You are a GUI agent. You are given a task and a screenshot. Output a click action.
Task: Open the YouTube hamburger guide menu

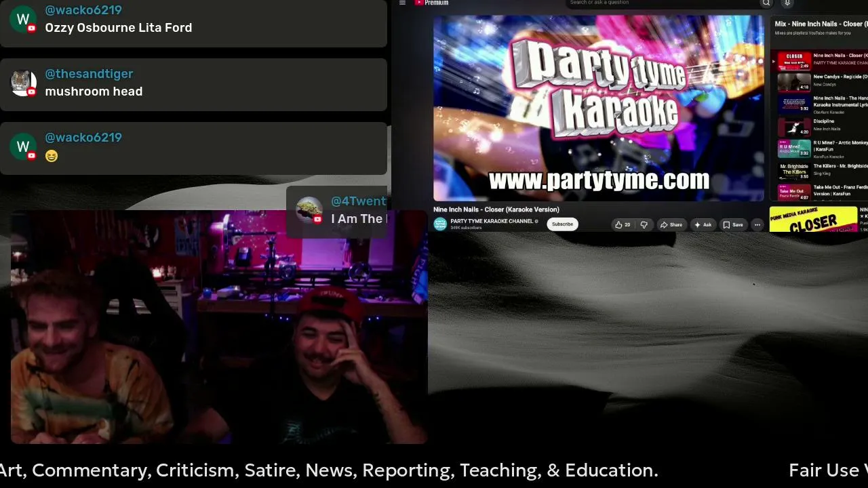pos(402,3)
